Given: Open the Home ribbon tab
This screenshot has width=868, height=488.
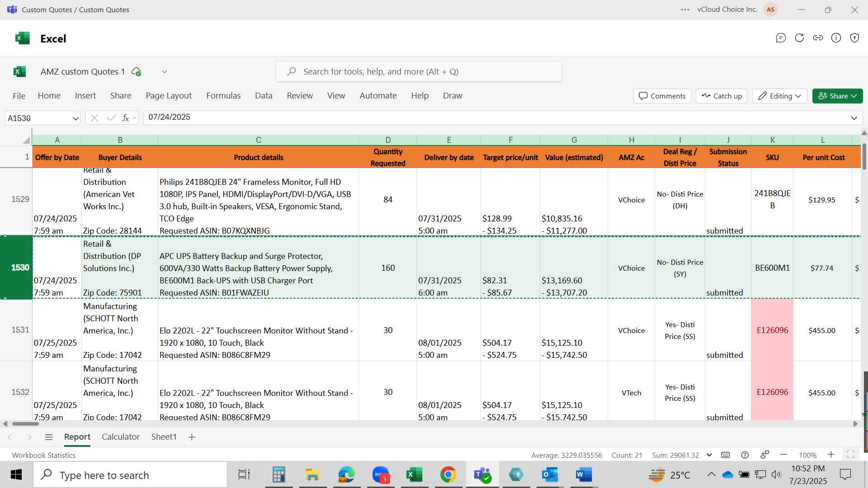Looking at the screenshot, I should tap(49, 96).
